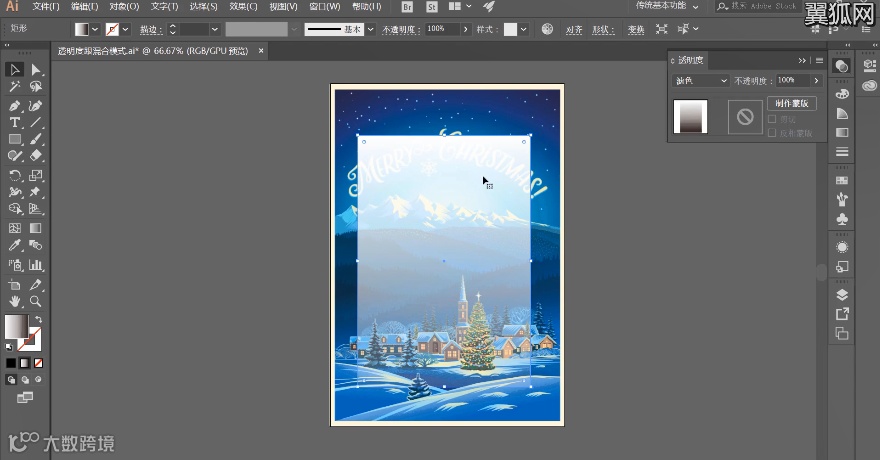Reset to default fill and stroke

9,347
